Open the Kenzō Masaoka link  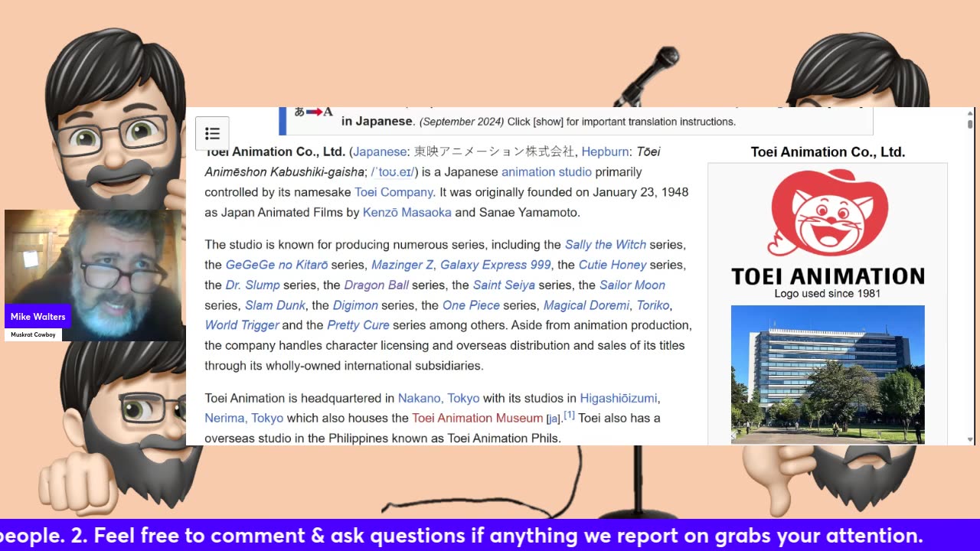407,213
